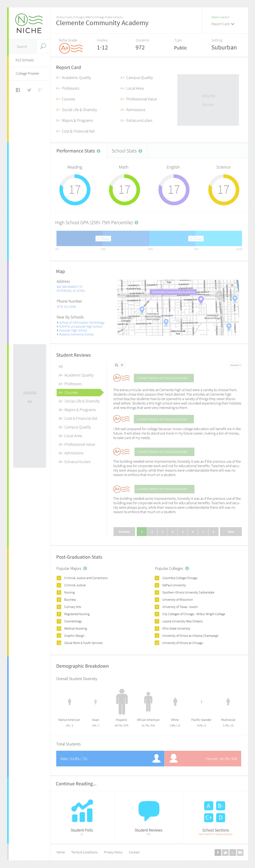Click info icon beside High School GPA

[x=136, y=223]
